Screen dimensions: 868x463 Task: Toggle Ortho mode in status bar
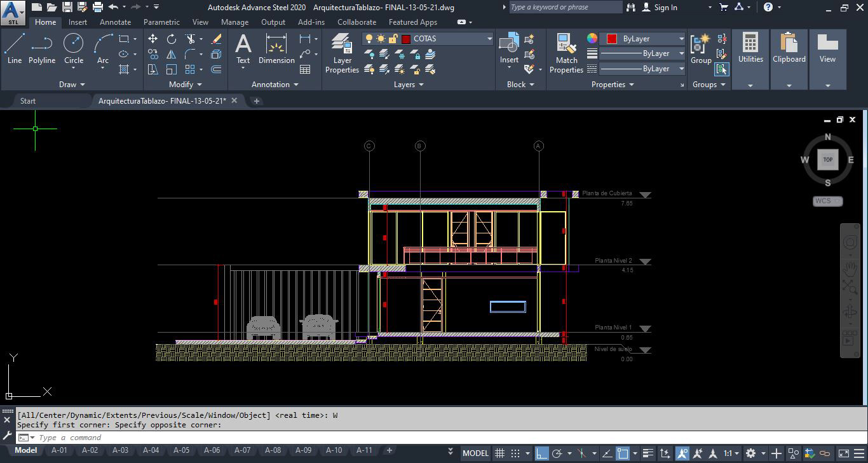[541, 453]
